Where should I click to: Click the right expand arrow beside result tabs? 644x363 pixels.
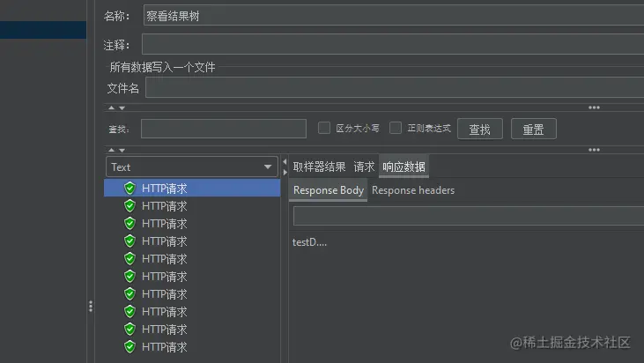click(x=285, y=173)
